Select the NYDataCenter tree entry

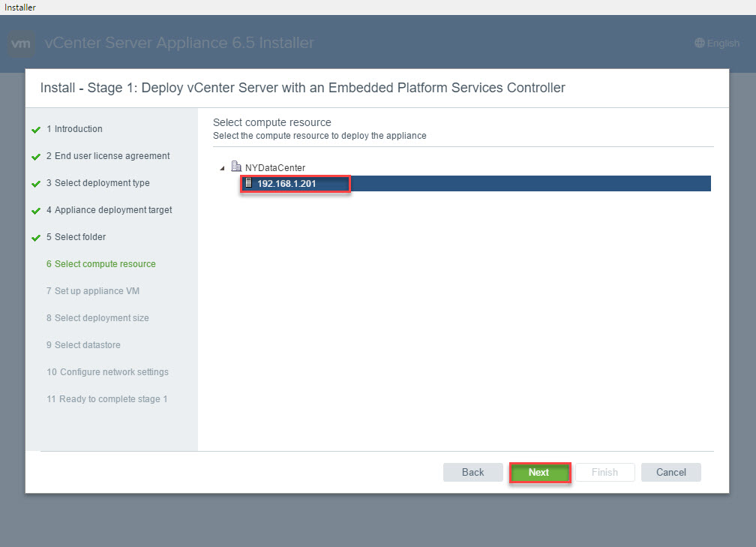pyautogui.click(x=274, y=167)
